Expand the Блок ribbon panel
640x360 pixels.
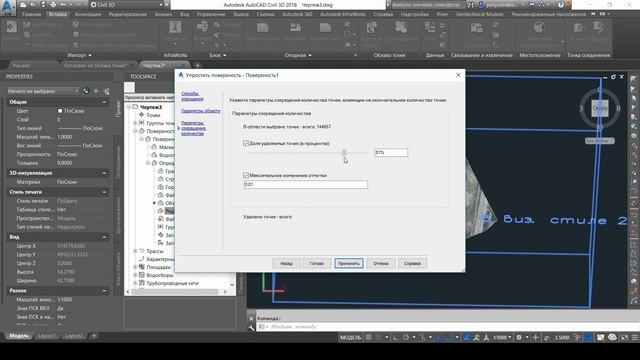(x=218, y=55)
